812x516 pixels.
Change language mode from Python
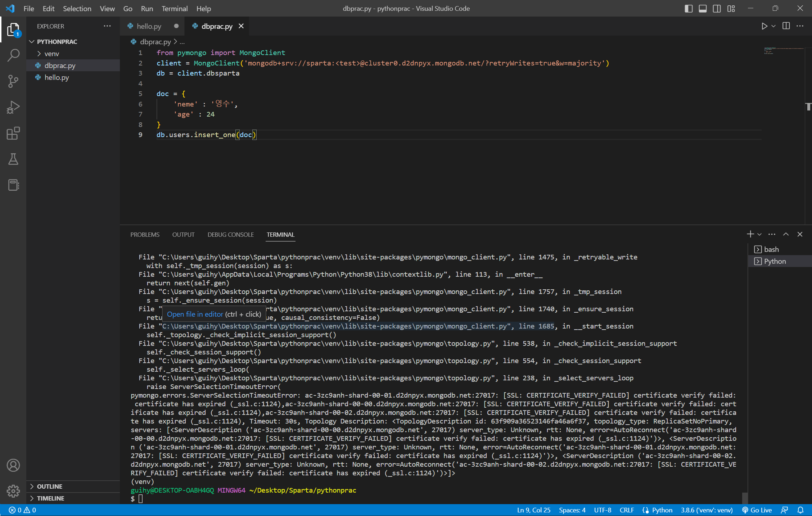click(x=662, y=510)
